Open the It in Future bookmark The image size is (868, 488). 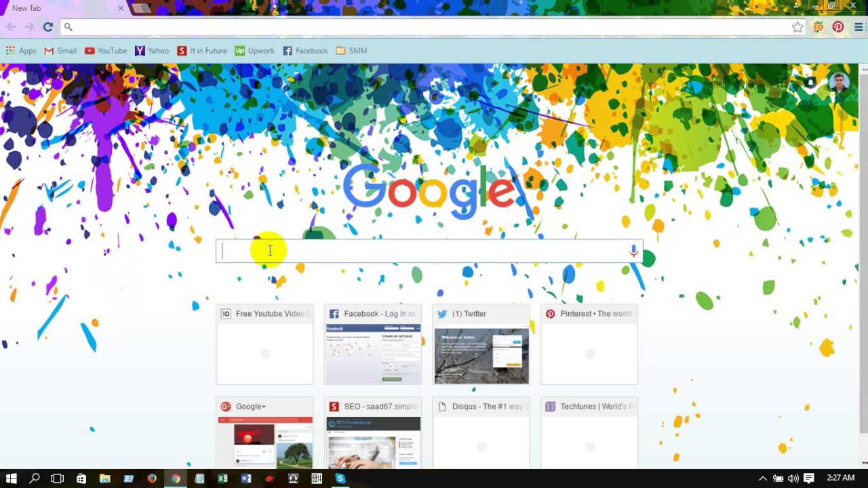[202, 51]
